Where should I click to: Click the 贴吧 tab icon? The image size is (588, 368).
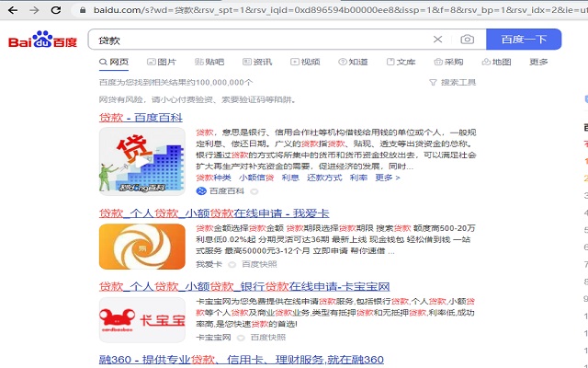click(x=198, y=62)
